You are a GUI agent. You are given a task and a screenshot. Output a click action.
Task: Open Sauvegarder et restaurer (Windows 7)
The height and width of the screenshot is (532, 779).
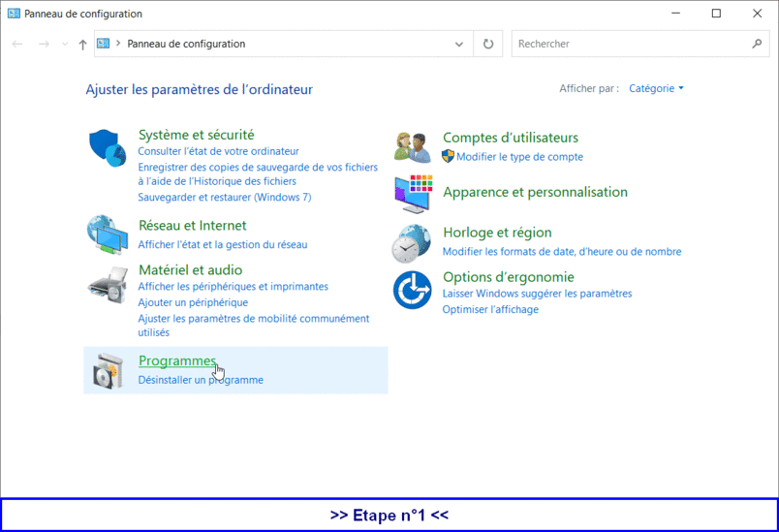click(225, 198)
